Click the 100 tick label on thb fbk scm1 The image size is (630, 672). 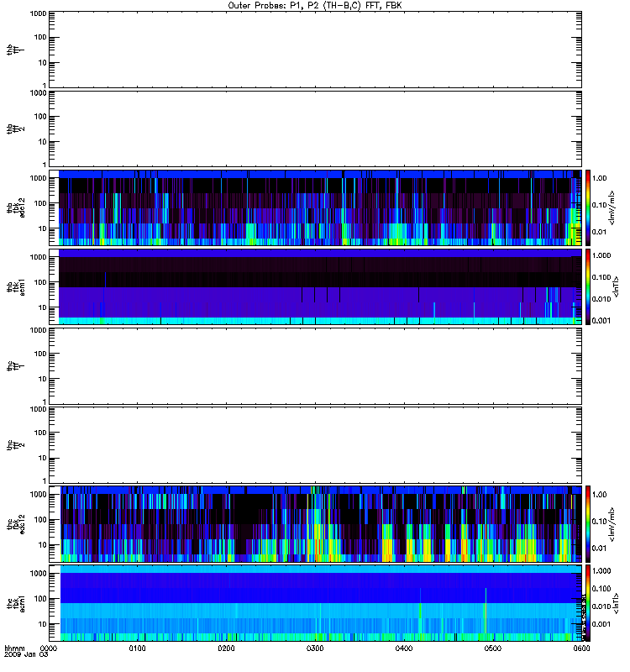[40, 282]
